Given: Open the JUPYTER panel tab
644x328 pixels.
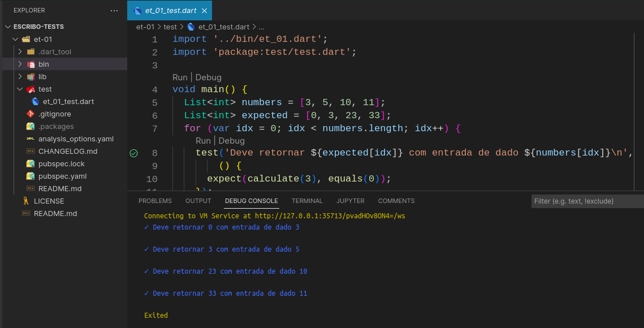Looking at the screenshot, I should click(351, 201).
